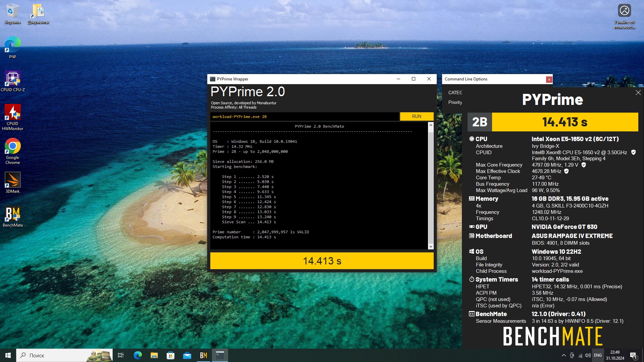The width and height of the screenshot is (644, 362).
Task: Open File Explorer from the taskbar
Action: coord(154,355)
